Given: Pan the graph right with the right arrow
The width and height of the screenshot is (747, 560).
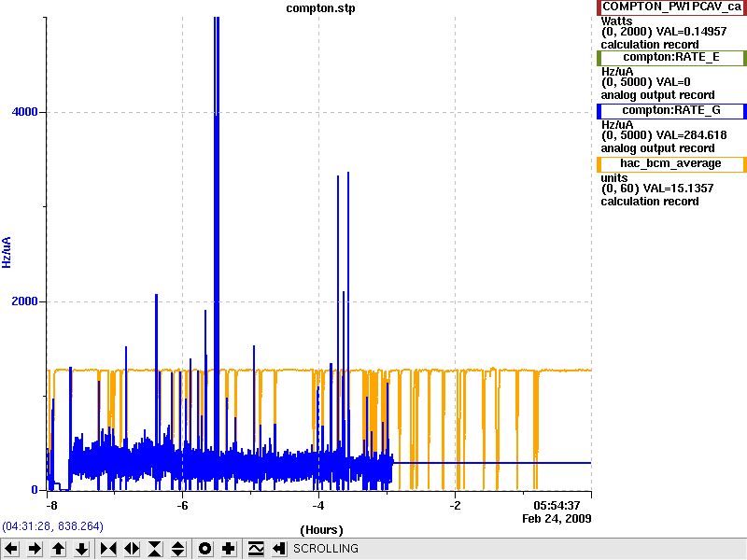Looking at the screenshot, I should [x=35, y=549].
